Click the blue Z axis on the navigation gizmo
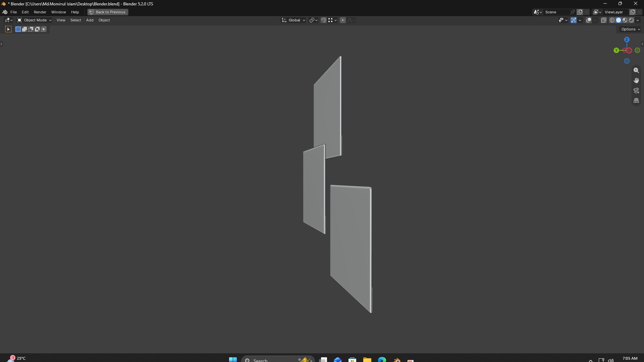 627,40
